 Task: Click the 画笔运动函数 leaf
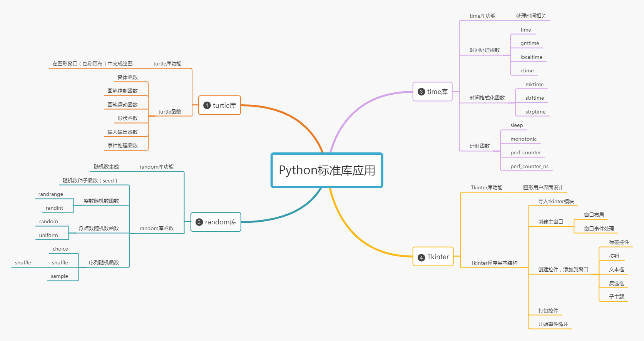(x=122, y=105)
